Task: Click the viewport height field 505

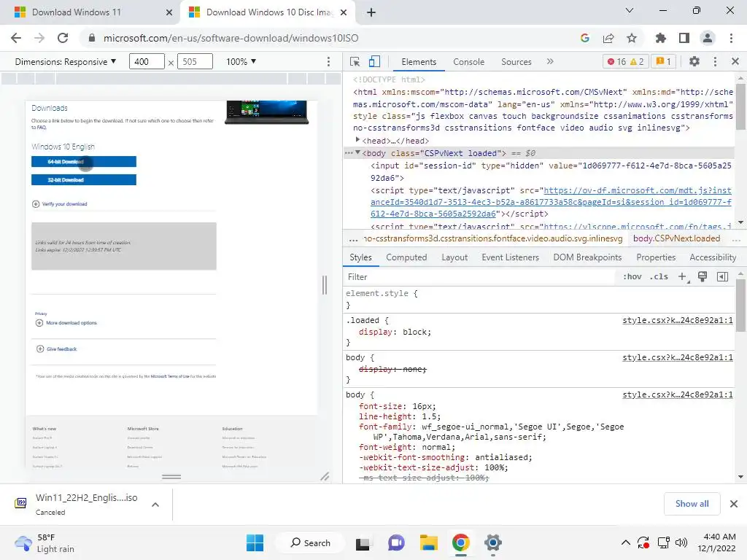Action: [x=195, y=61]
